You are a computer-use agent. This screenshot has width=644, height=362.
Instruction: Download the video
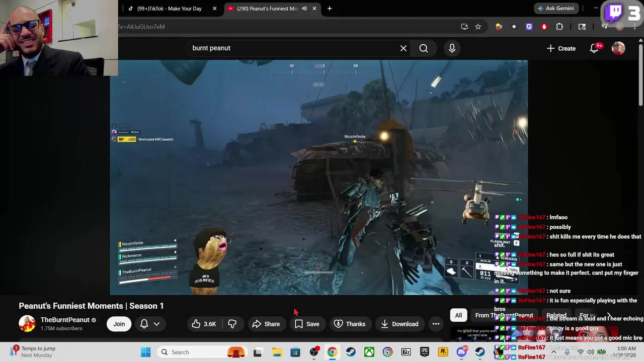click(399, 324)
